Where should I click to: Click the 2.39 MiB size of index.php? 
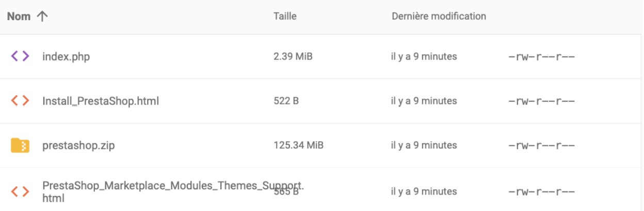[x=293, y=56]
